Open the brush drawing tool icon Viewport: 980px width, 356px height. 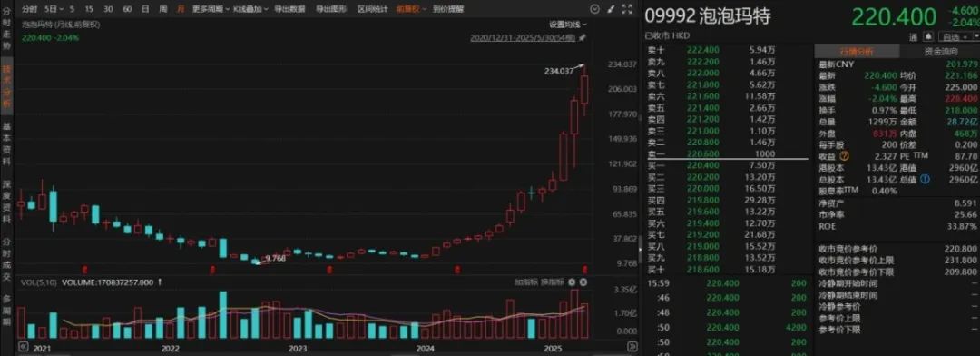[611, 9]
